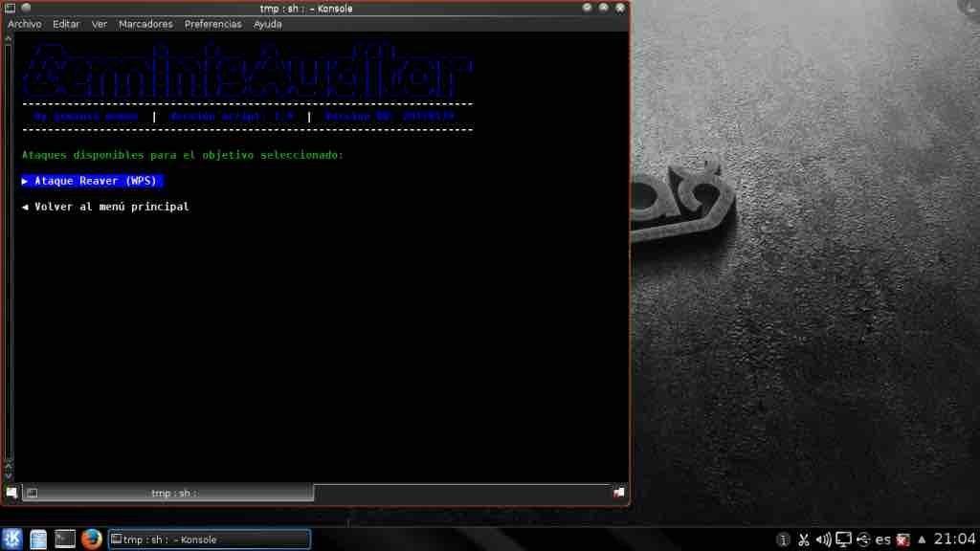Click the new tab icon in Konsole
This screenshot has height=551, width=980.
[x=11, y=493]
